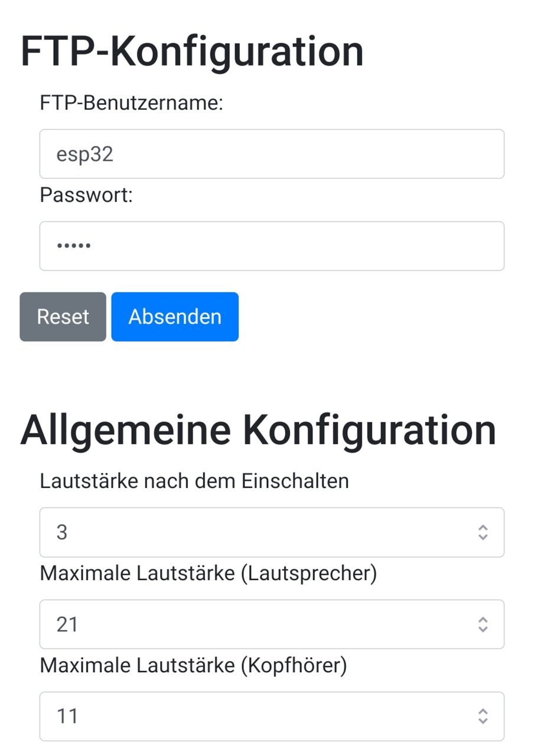Focus the Passwort input field
The image size is (544, 756).
pyautogui.click(x=272, y=246)
